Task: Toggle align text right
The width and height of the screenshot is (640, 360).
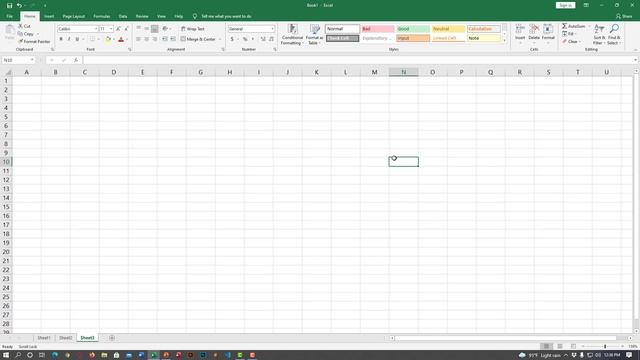Action: (x=154, y=39)
